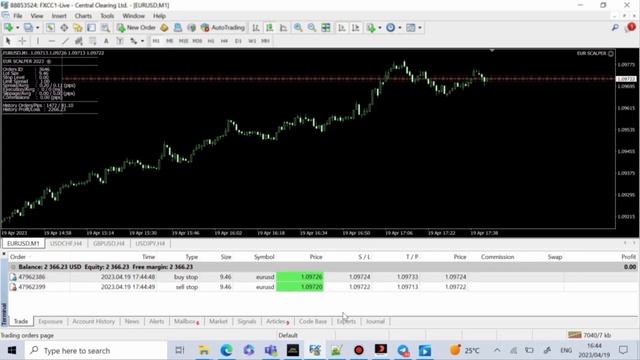Zoom in on the chart
This screenshot has width=640, height=360.
(x=298, y=28)
